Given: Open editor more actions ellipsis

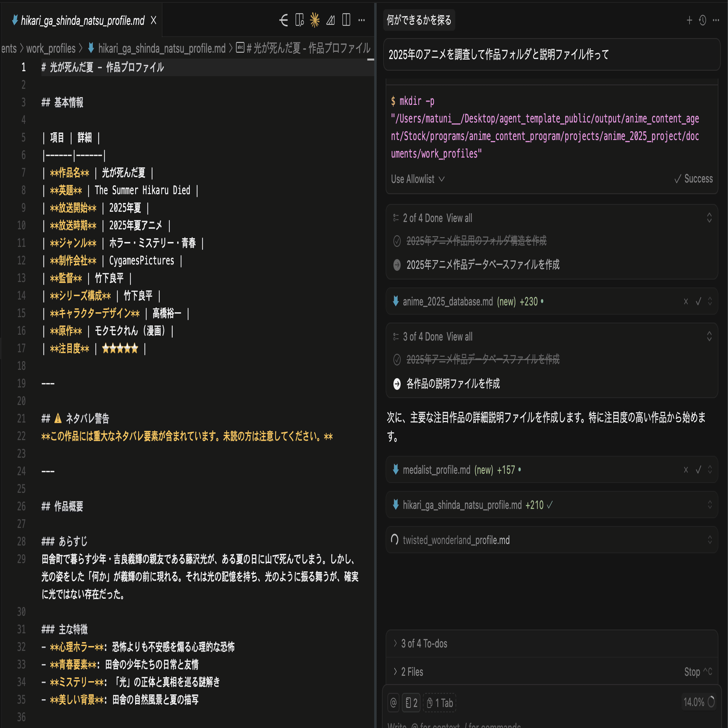Looking at the screenshot, I should click(x=362, y=20).
